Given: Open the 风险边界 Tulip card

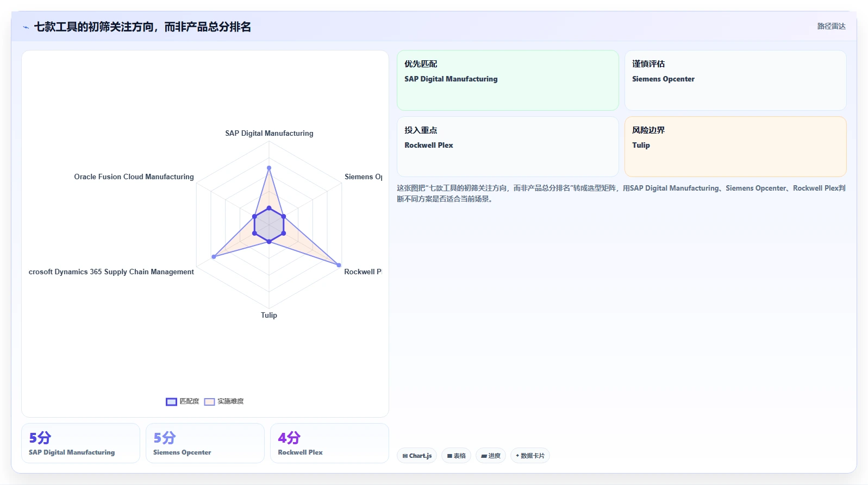Looking at the screenshot, I should (735, 147).
